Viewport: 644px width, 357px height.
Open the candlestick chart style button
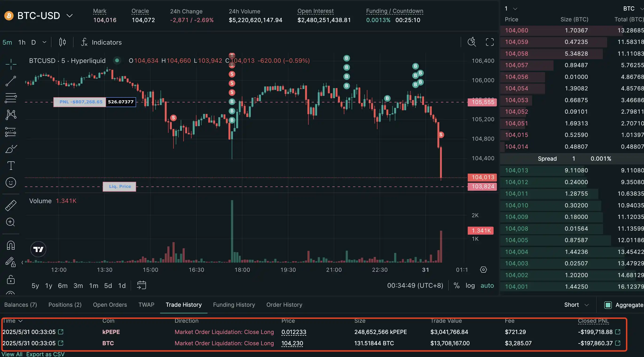pyautogui.click(x=63, y=42)
